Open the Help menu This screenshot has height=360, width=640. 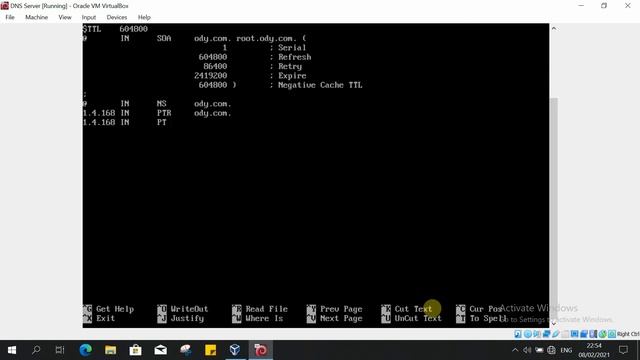(144, 17)
